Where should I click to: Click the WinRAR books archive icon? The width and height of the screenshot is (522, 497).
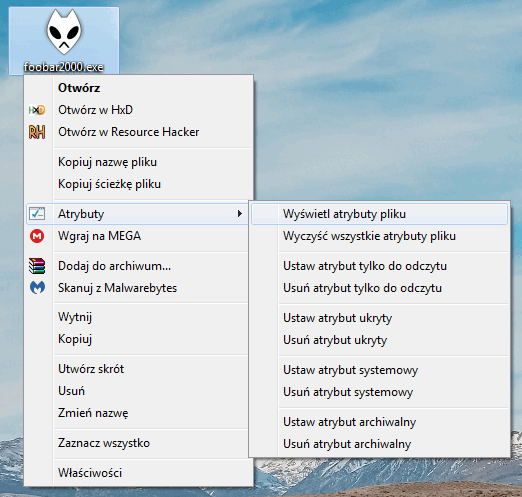tap(37, 266)
